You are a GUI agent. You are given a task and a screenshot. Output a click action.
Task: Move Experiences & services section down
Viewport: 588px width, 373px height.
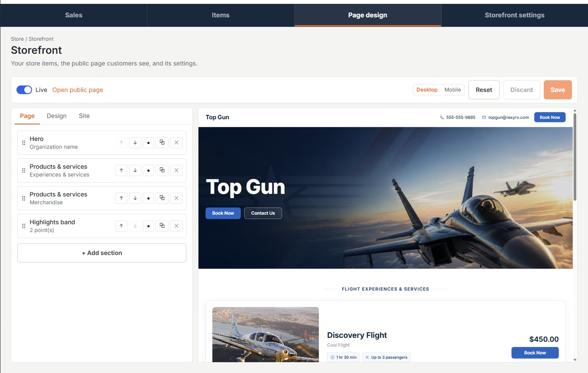click(x=135, y=170)
